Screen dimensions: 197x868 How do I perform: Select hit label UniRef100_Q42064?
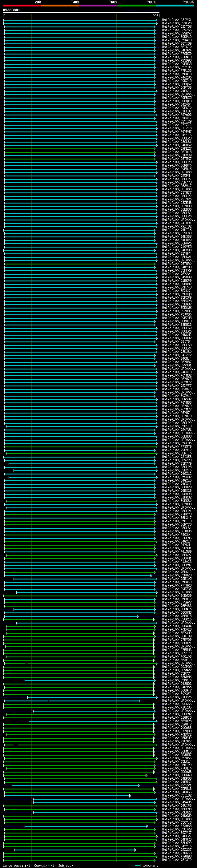click(176, 105)
